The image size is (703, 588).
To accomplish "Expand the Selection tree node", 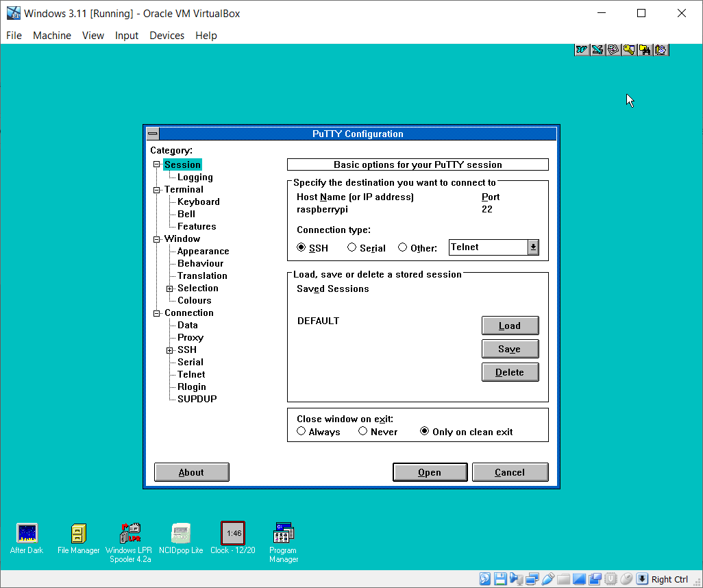I will [169, 289].
